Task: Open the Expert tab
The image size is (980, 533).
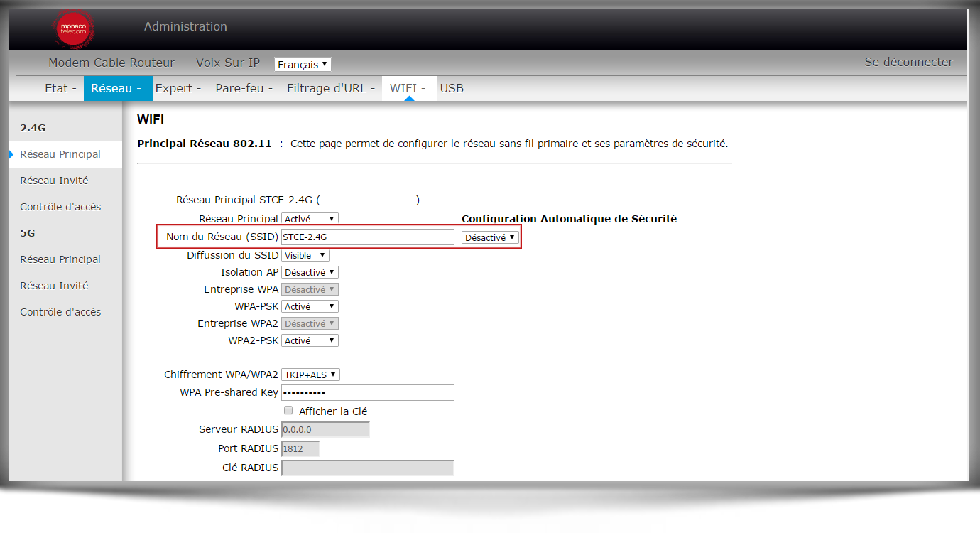Action: 178,88
